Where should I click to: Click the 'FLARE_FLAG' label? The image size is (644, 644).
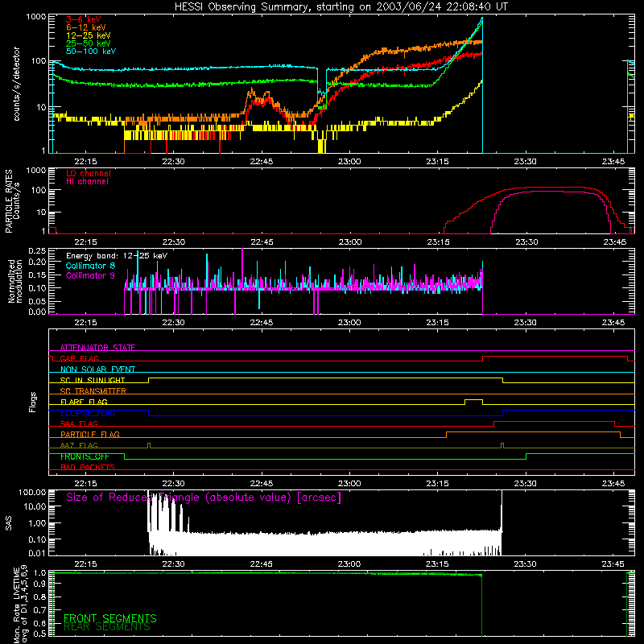click(x=84, y=402)
